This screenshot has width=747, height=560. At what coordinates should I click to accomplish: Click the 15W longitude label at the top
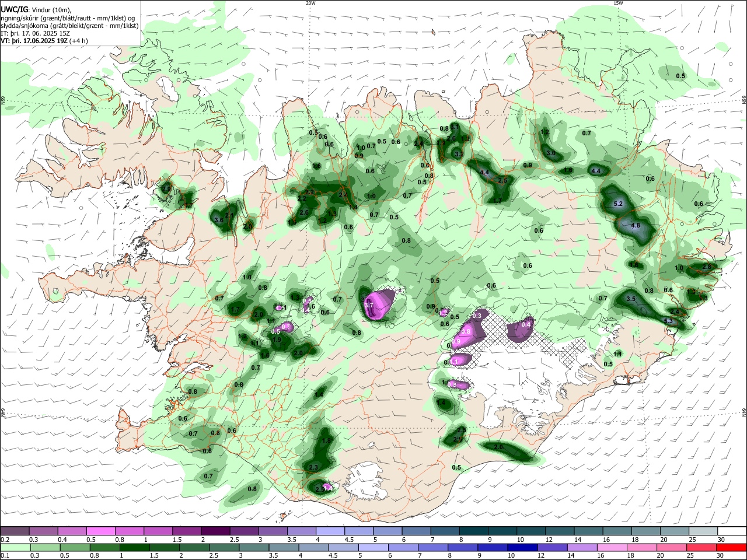[618, 3]
